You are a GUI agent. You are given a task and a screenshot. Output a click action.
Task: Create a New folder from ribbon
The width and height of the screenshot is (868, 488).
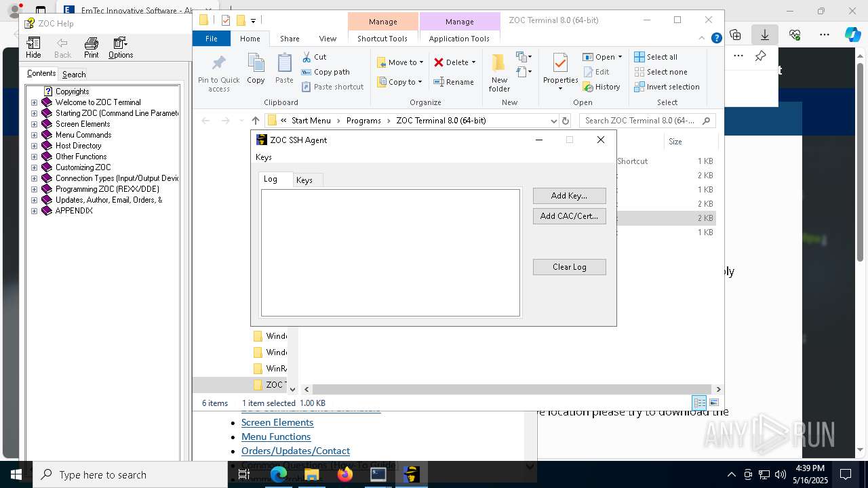click(499, 73)
